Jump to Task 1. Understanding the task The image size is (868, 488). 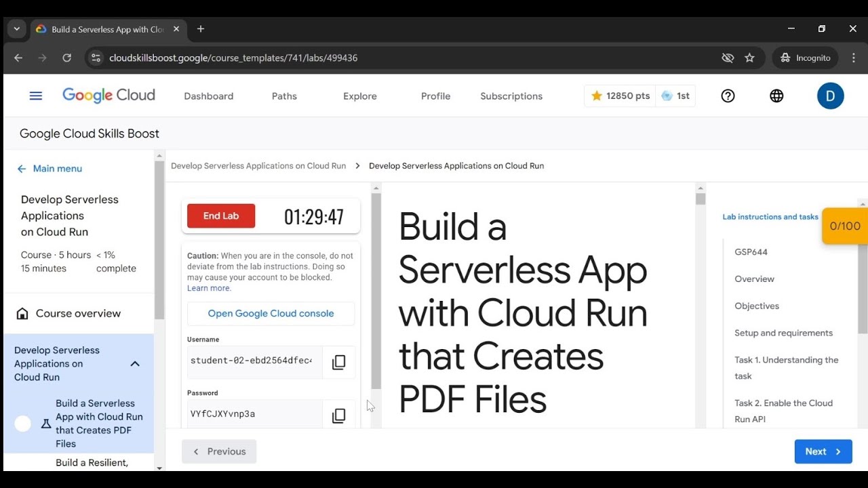click(x=787, y=368)
